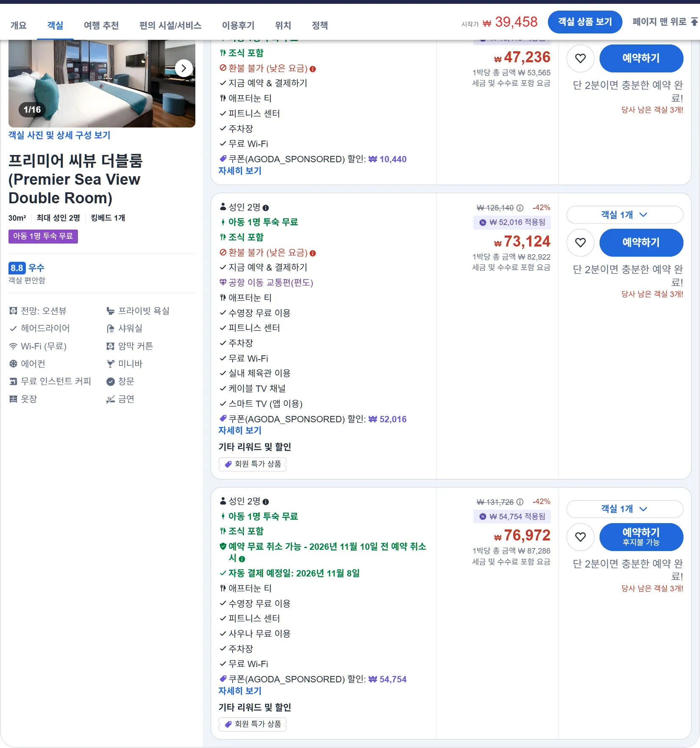The height and width of the screenshot is (748, 700).
Task: Open room count dropdown for ₩73,124 offer
Action: click(625, 215)
